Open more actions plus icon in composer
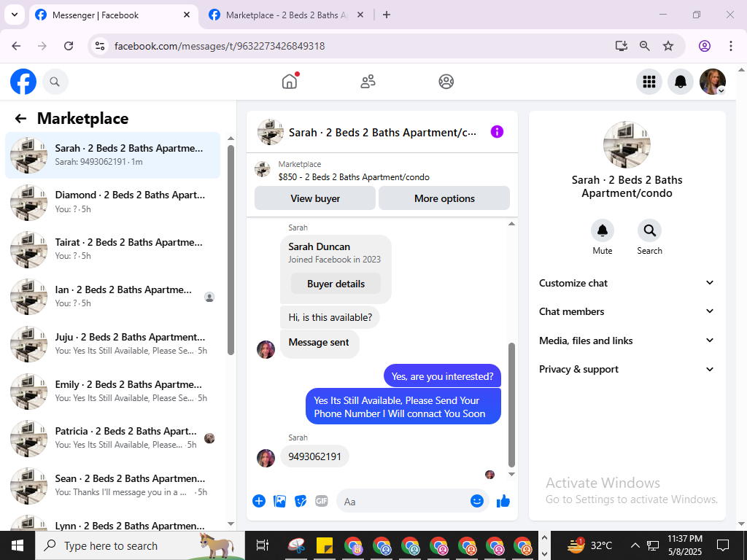 (259, 501)
